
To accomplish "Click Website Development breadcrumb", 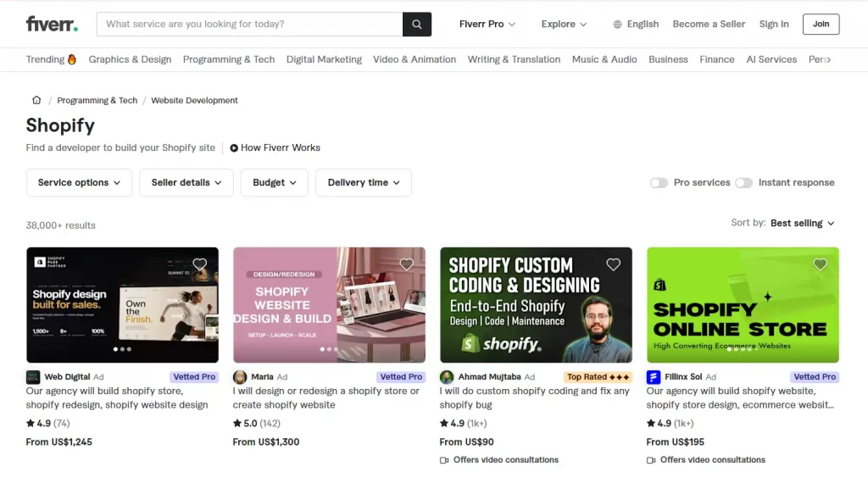I will [x=194, y=100].
